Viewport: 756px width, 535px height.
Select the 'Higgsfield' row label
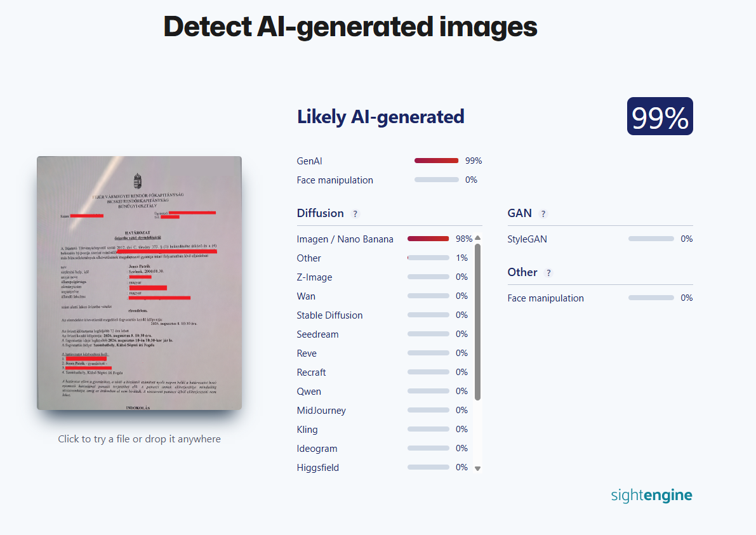coord(318,468)
